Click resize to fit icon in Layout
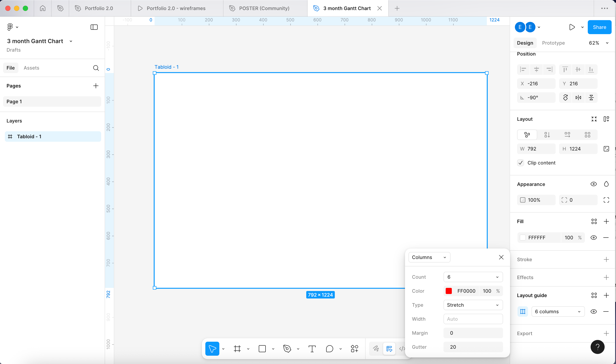Viewport: 616px width, 364px height. coord(594,119)
